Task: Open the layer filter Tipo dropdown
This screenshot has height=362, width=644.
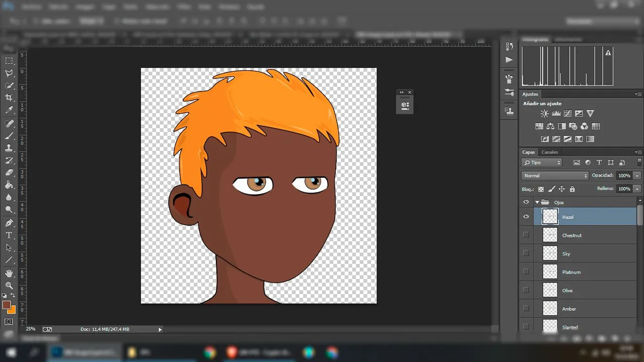Action: point(541,162)
